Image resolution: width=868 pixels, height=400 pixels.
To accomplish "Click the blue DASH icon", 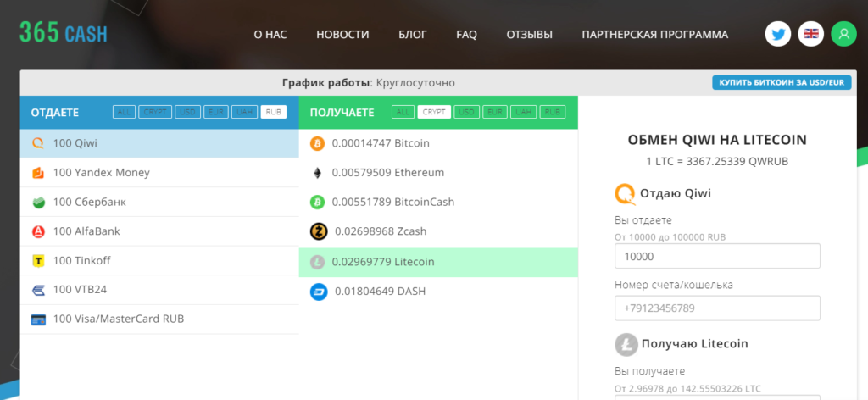I will 319,292.
